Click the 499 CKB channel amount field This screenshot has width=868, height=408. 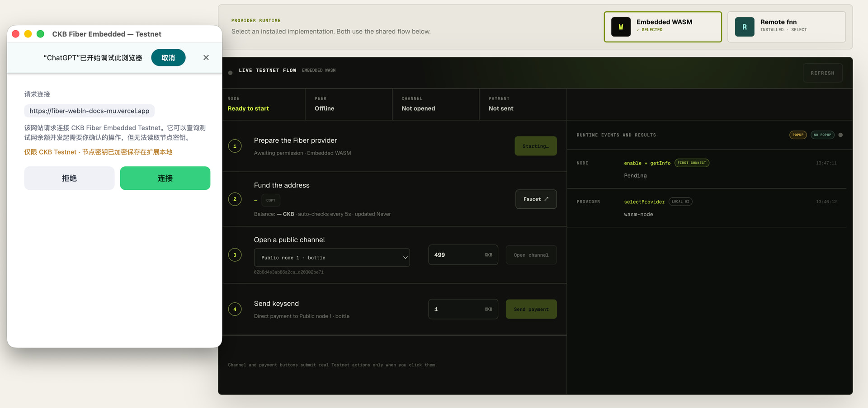[x=463, y=255]
